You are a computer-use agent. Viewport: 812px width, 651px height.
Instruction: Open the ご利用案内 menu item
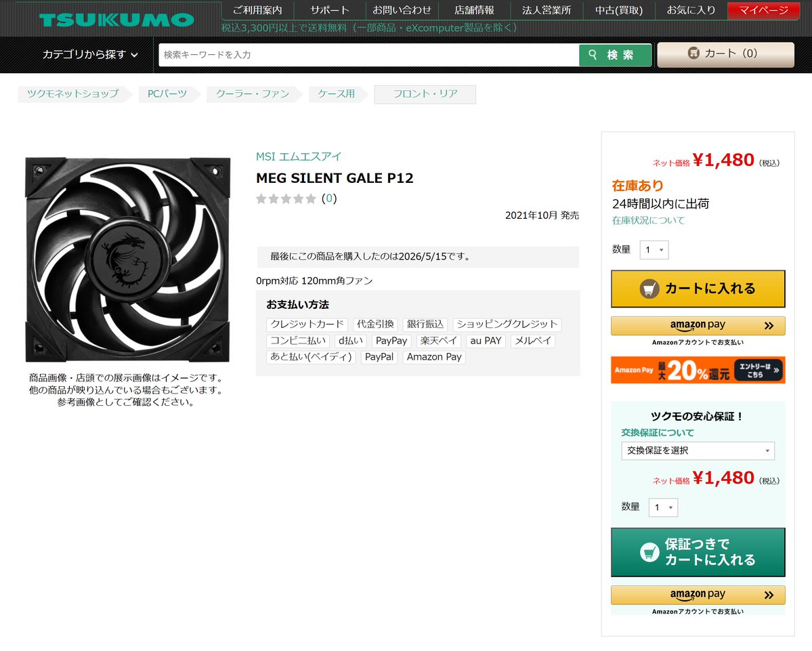[257, 10]
